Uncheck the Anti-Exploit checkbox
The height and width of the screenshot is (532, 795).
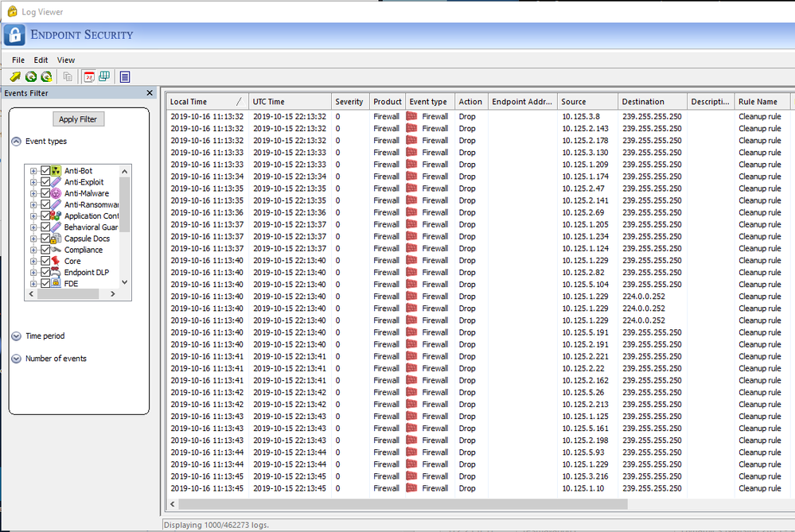45,182
